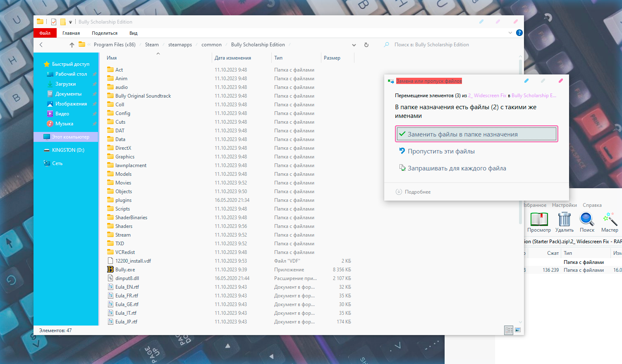The width and height of the screenshot is (622, 364).
Task: Select the ShaderBinaries folder name
Action: click(x=131, y=218)
